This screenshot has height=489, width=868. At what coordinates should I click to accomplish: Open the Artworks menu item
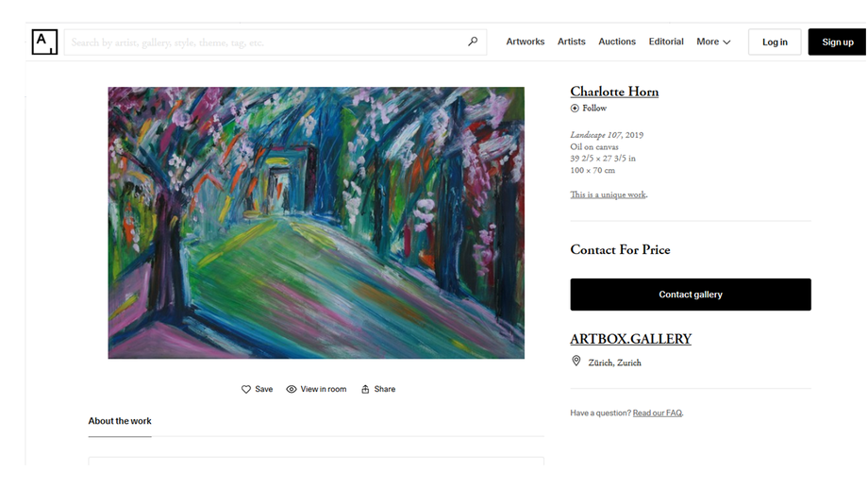(x=525, y=42)
